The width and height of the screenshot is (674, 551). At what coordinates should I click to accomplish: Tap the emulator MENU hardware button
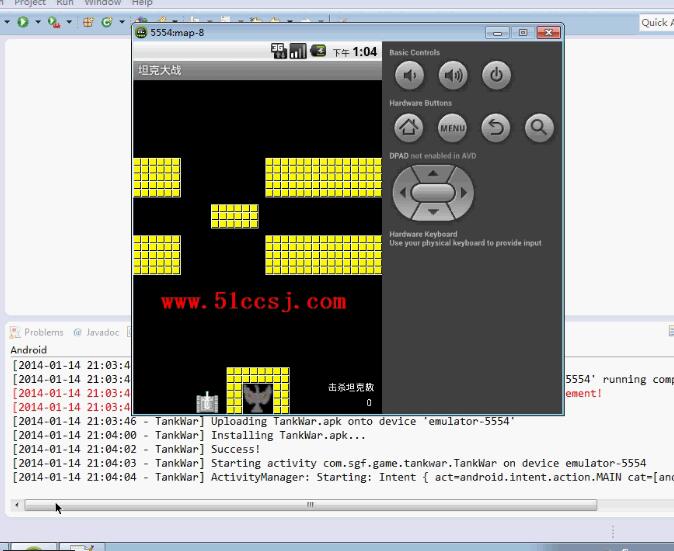[x=452, y=128]
